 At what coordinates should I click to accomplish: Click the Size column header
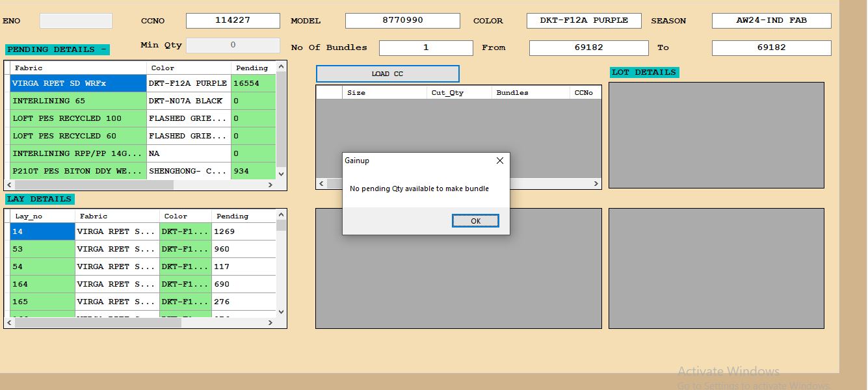pos(384,92)
